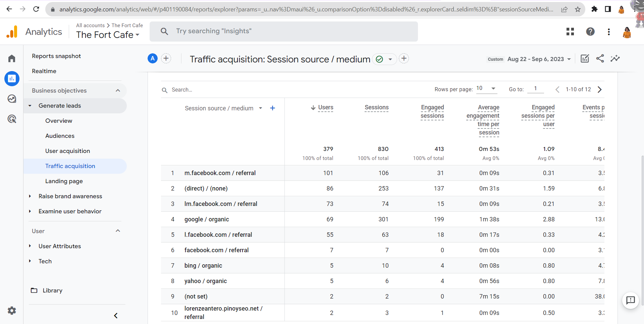644x324 pixels.
Task: Click the Analytics search box
Action: pyautogui.click(x=284, y=31)
